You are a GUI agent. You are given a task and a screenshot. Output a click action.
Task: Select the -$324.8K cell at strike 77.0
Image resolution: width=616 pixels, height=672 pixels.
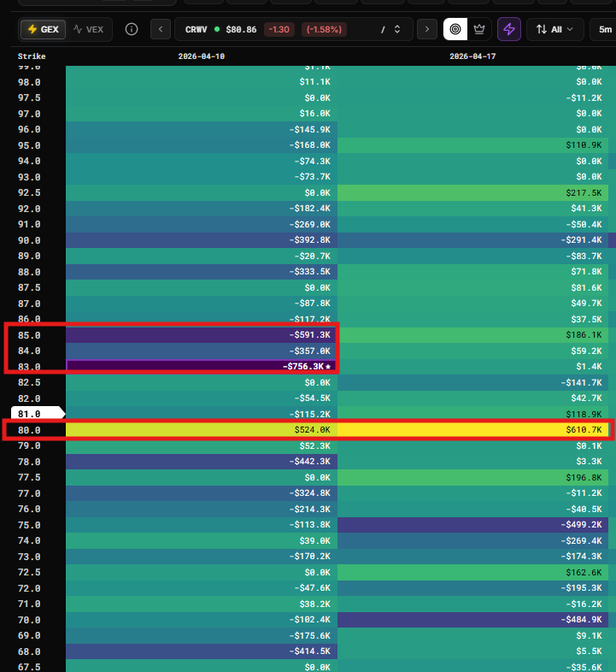(202, 493)
